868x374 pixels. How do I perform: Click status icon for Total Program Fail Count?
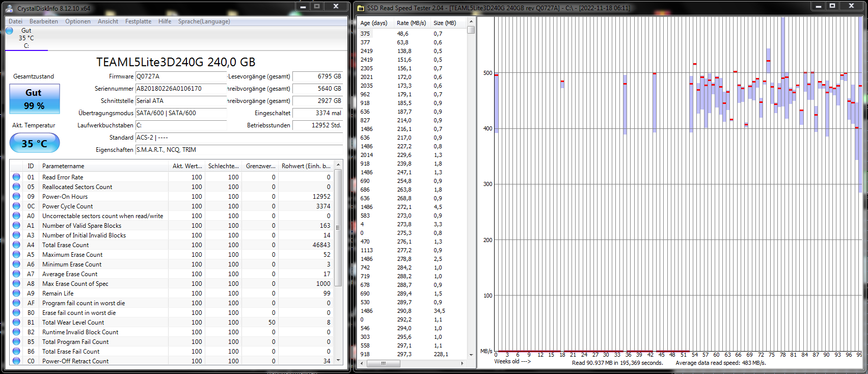tap(16, 342)
